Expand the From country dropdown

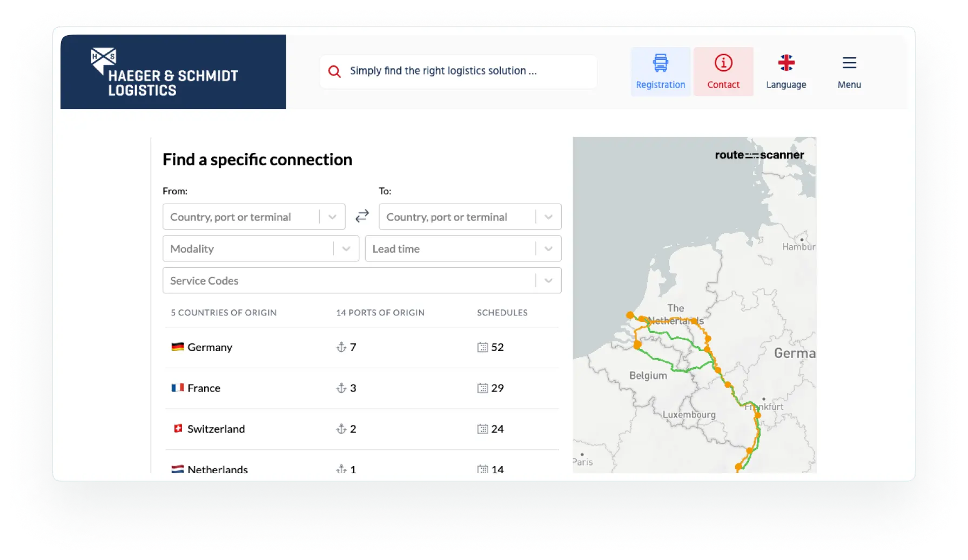click(x=332, y=217)
